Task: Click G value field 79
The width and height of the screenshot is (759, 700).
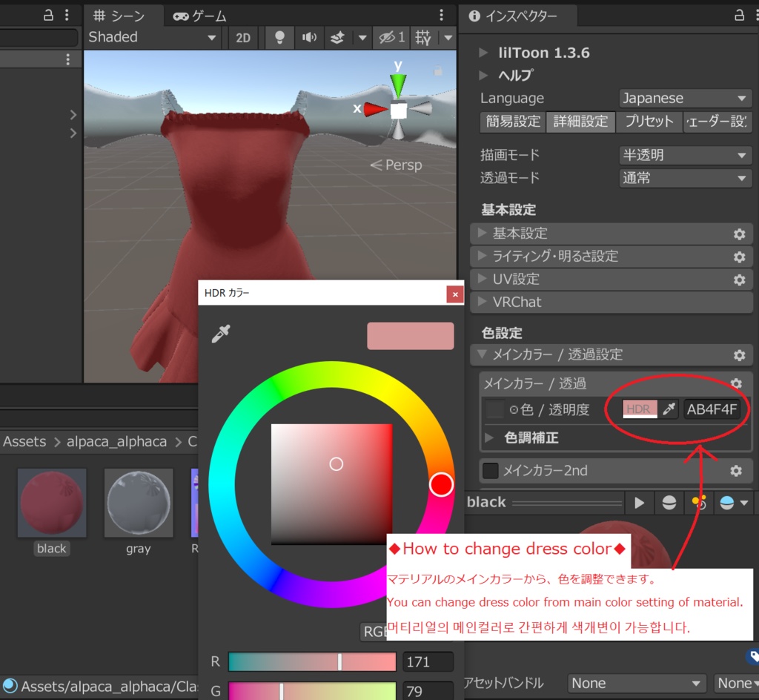Action: (428, 691)
